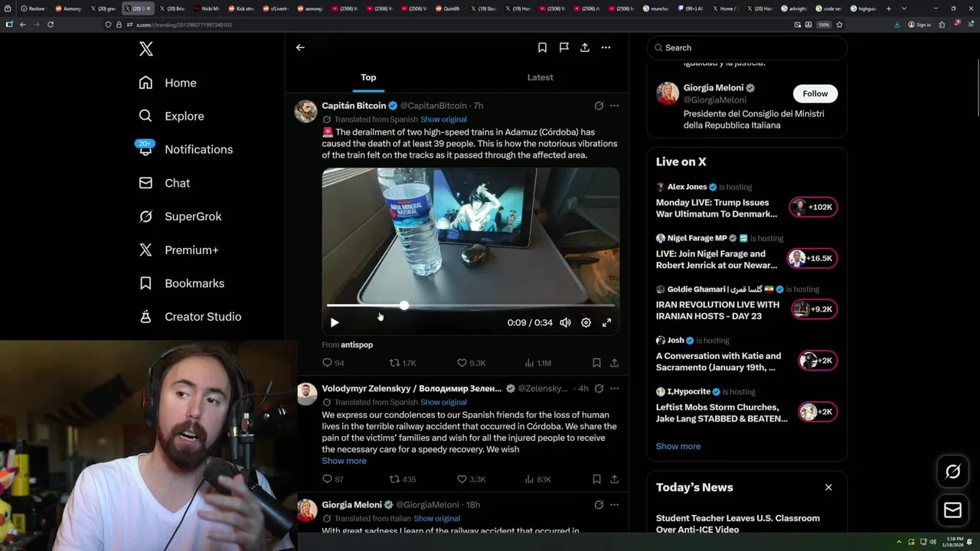The image size is (980, 551).
Task: Expand Live on X with Show more
Action: click(678, 446)
